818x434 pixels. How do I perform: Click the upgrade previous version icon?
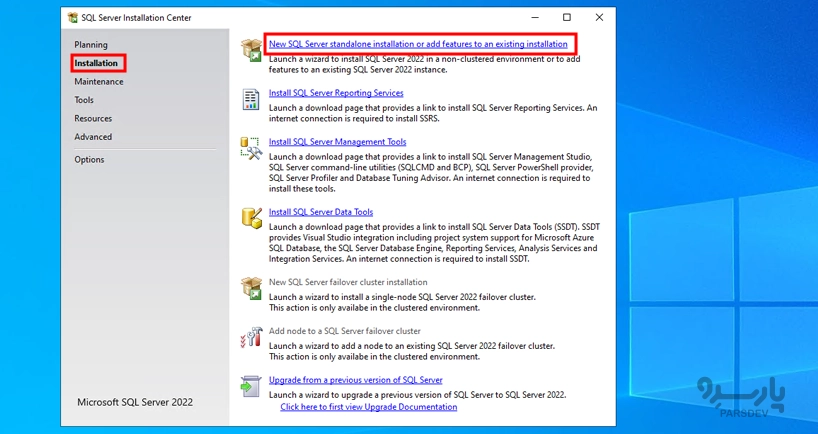[x=250, y=386]
